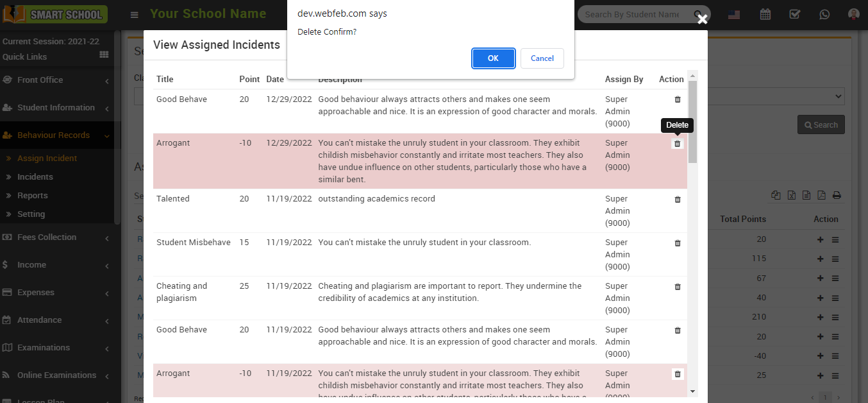Open Reports under Behaviour Records
The height and width of the screenshot is (403, 868).
coord(33,196)
